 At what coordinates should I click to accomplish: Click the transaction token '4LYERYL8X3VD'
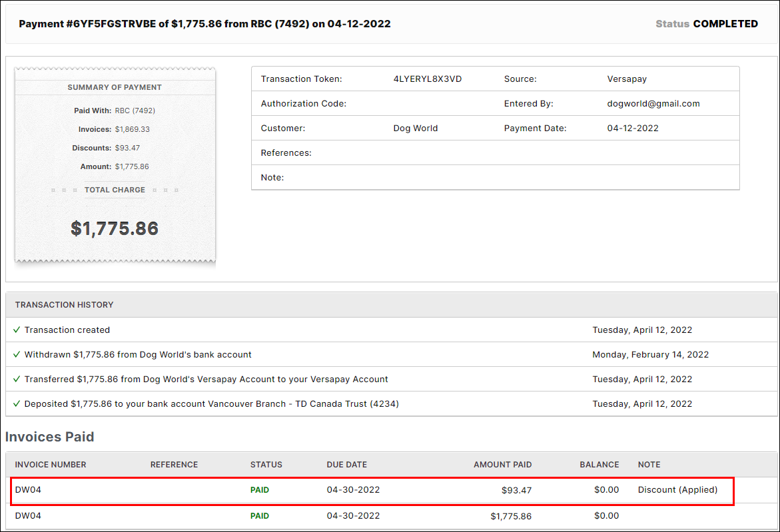(x=428, y=79)
